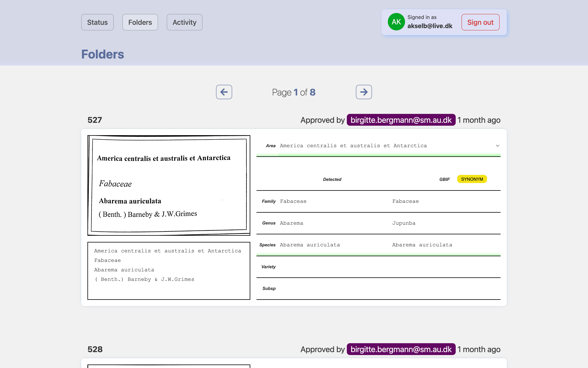588x368 pixels.
Task: Select GBIF species value Abarema auriculata
Action: (x=422, y=245)
